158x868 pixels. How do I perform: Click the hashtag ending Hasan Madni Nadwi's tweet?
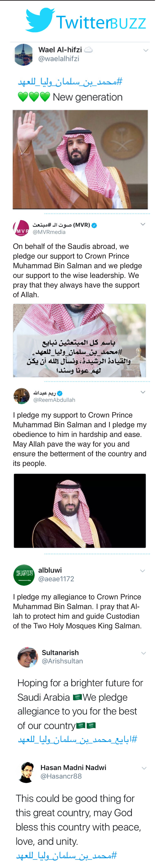click(x=66, y=855)
